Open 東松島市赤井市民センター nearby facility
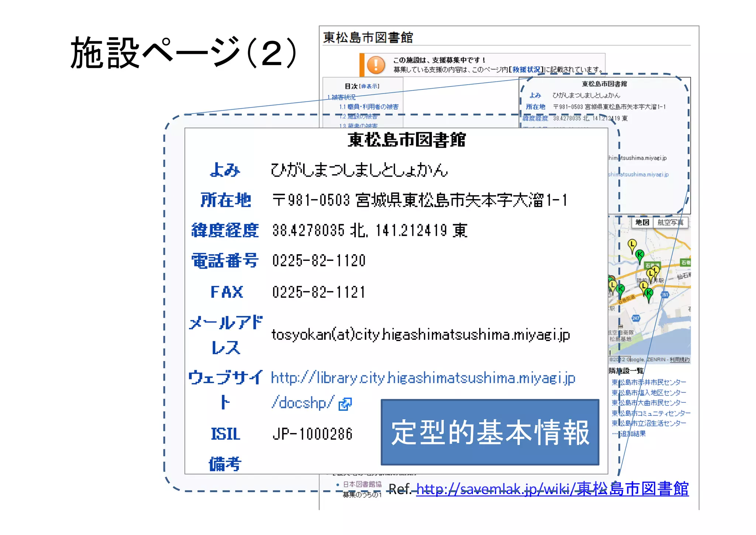Viewport: 756px width, 535px height. [649, 382]
